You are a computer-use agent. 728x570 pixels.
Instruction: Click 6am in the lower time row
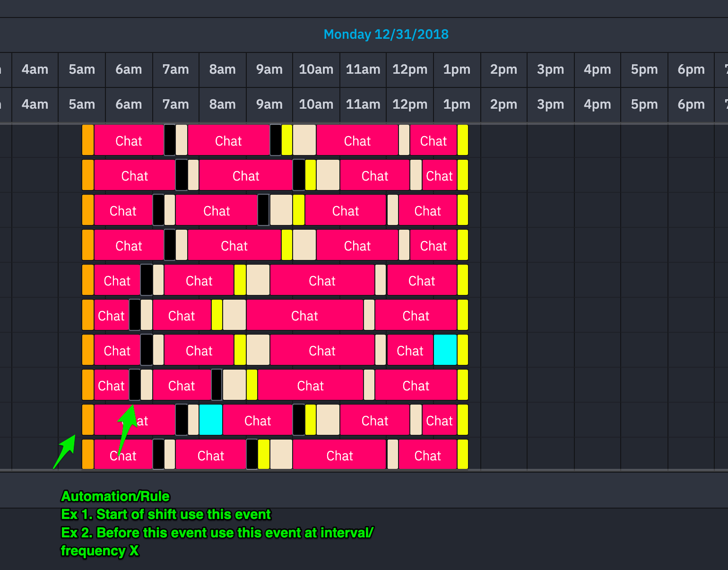tap(129, 104)
